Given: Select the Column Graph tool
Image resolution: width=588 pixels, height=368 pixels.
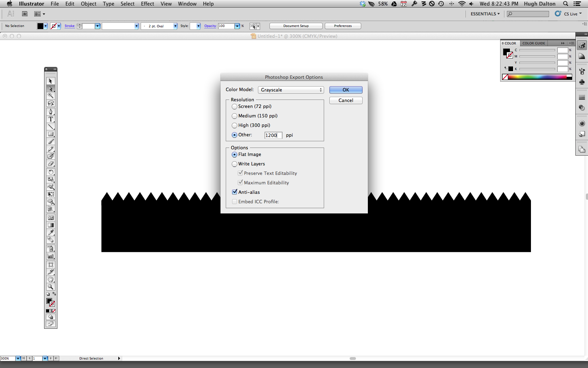Looking at the screenshot, I should [x=51, y=256].
